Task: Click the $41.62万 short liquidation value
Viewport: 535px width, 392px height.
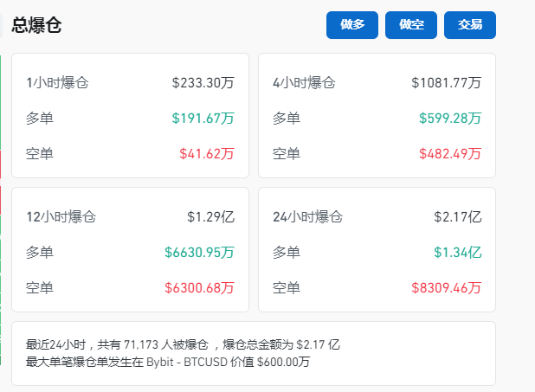Action: 207,153
